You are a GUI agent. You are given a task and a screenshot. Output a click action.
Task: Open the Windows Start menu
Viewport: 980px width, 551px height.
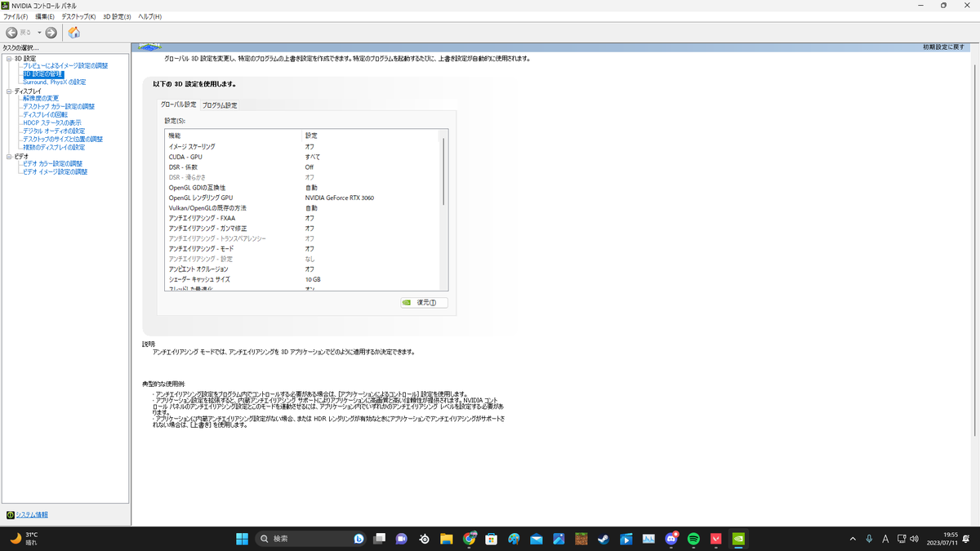coord(243,539)
